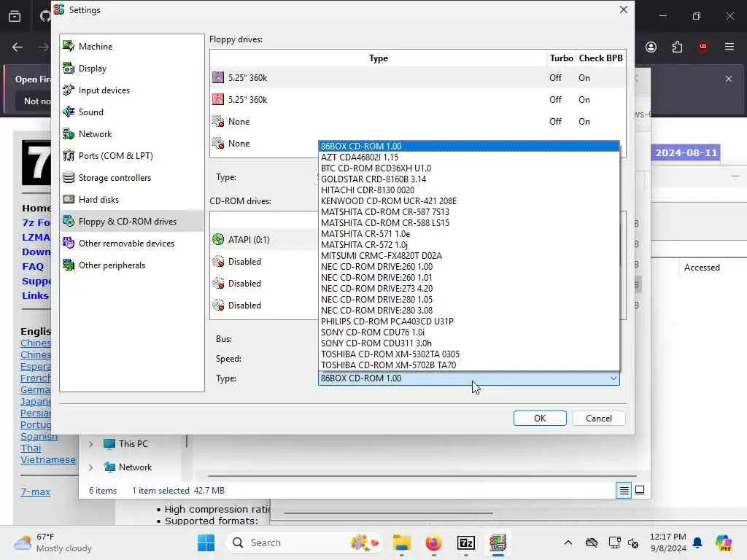
Task: Choose MITSUMI CRMC-FX4820T D02A
Action: (469, 256)
